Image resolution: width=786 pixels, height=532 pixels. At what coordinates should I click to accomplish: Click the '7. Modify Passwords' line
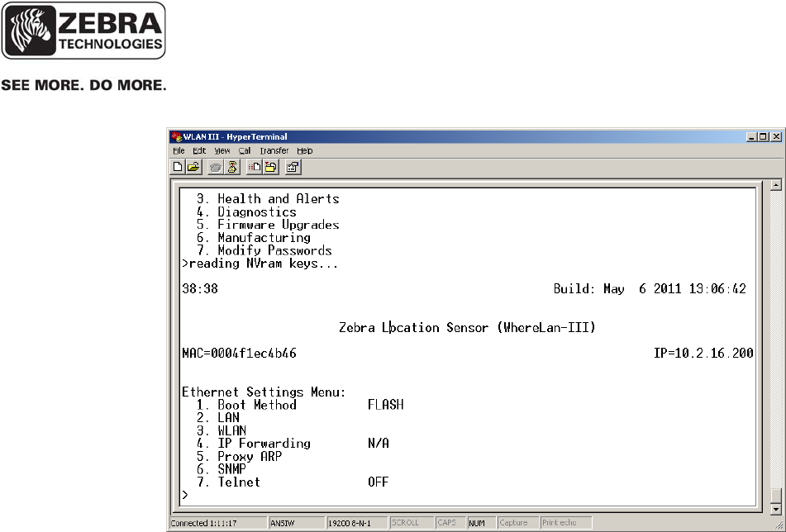[x=264, y=250]
